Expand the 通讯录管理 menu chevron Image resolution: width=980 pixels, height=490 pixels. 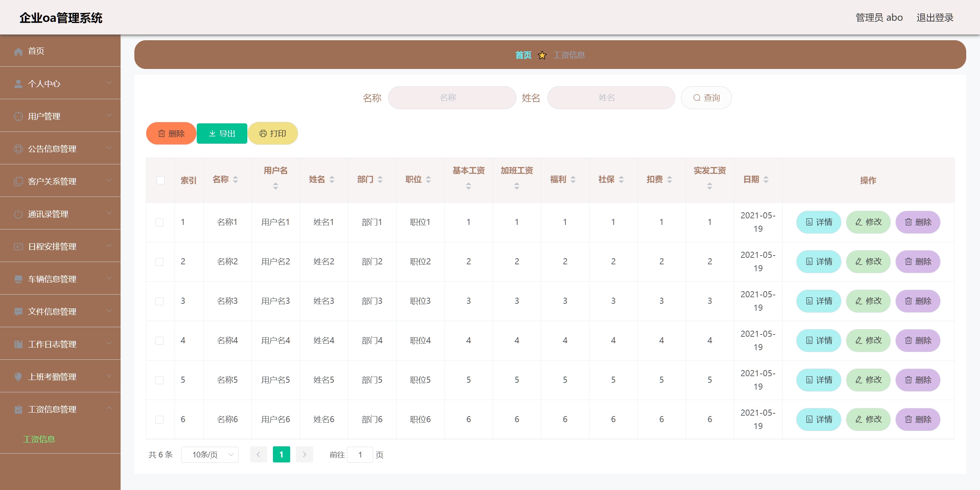pos(109,213)
